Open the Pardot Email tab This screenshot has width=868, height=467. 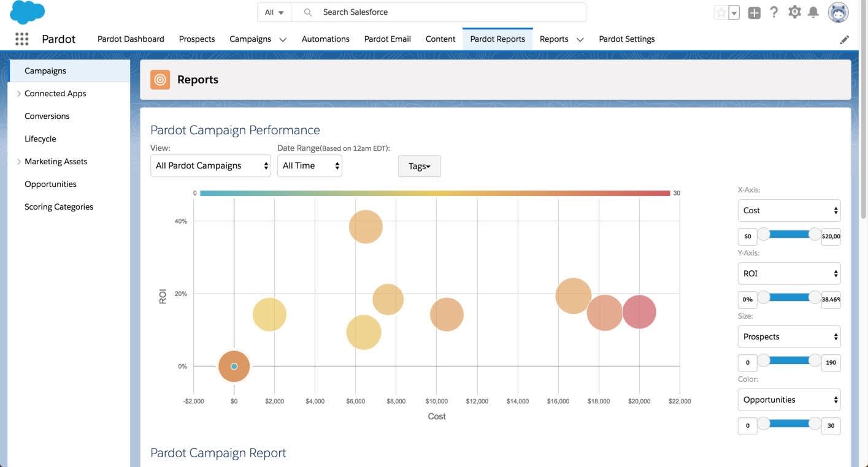pos(388,39)
